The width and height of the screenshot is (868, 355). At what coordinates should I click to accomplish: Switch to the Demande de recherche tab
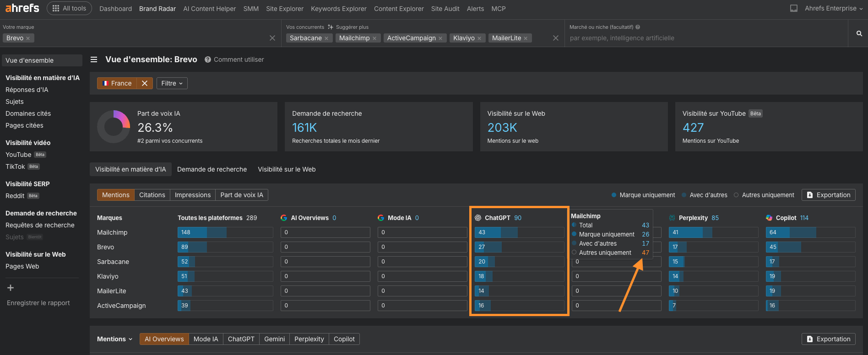click(212, 169)
